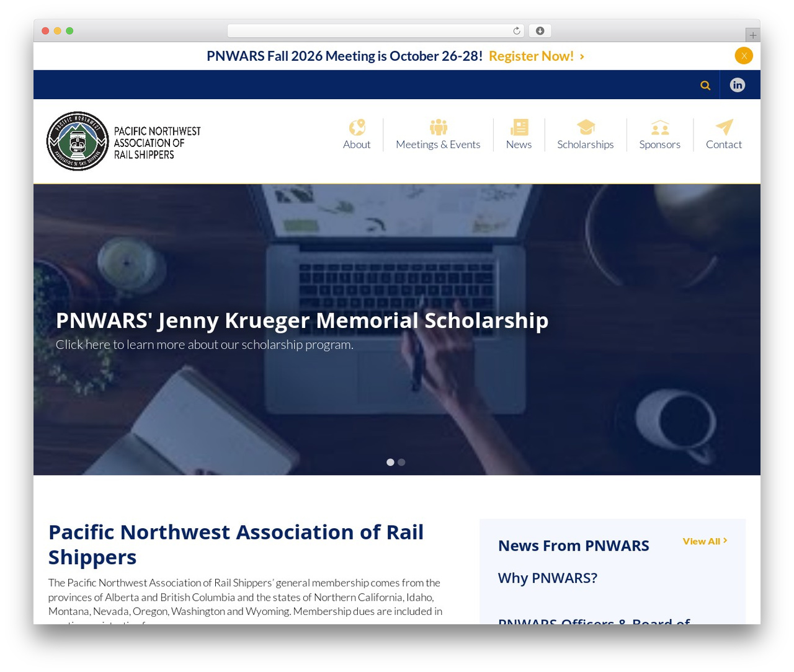794x672 pixels.
Task: Dismiss the announcement banner with X
Action: click(744, 56)
